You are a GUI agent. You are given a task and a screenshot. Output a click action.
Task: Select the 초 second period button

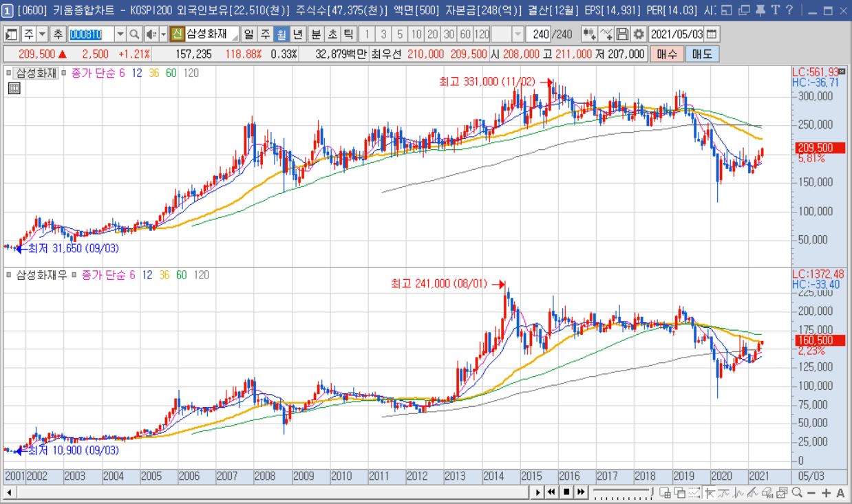pyautogui.click(x=332, y=34)
